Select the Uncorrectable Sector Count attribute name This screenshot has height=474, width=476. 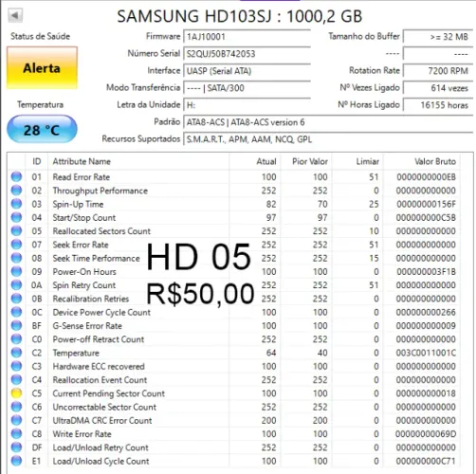click(104, 407)
